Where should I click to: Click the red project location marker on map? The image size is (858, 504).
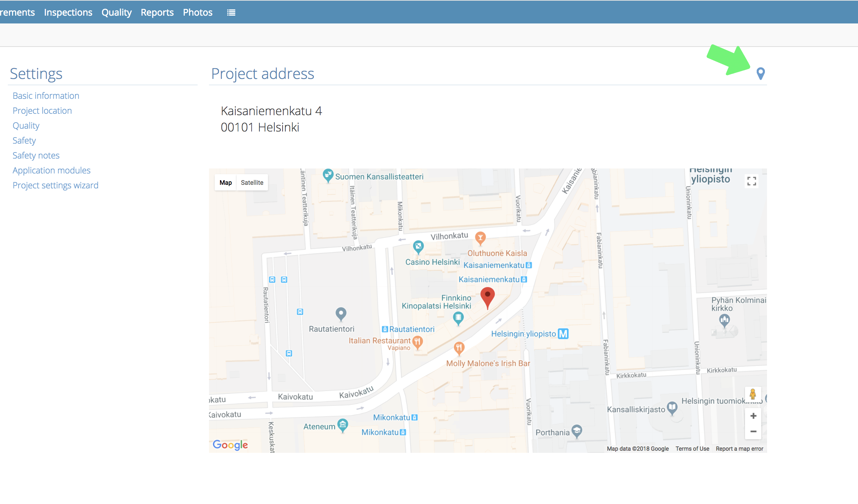pos(487,298)
